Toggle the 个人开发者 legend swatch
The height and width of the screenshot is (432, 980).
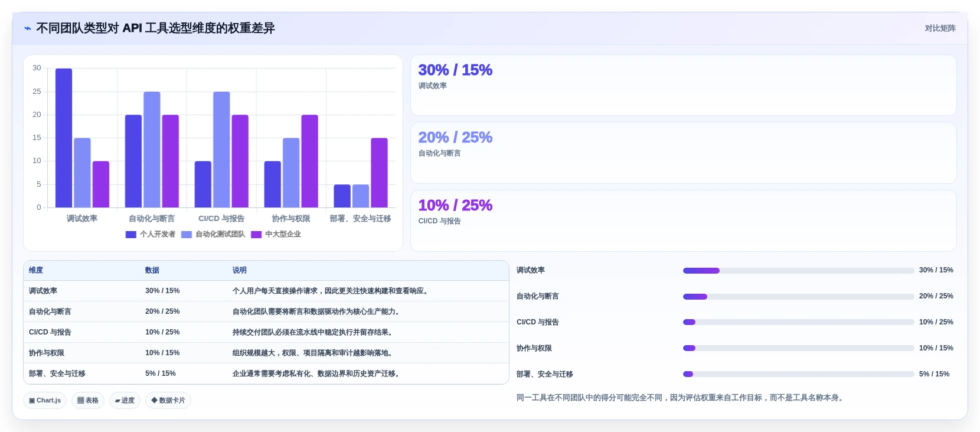point(131,235)
